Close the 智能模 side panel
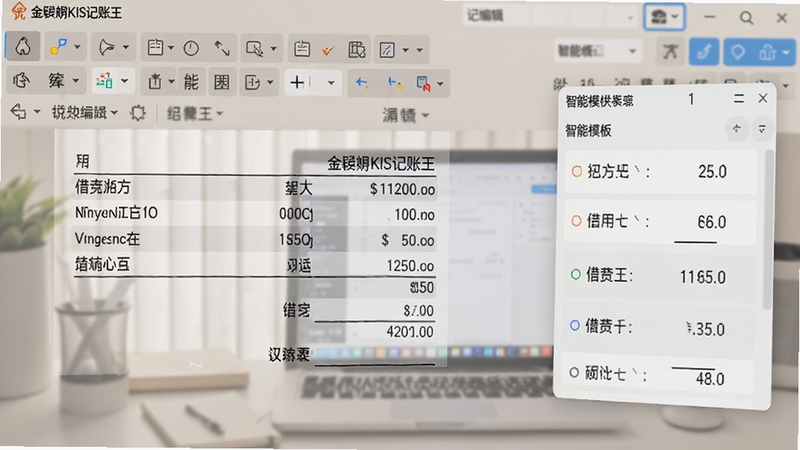800x450 pixels. [763, 98]
